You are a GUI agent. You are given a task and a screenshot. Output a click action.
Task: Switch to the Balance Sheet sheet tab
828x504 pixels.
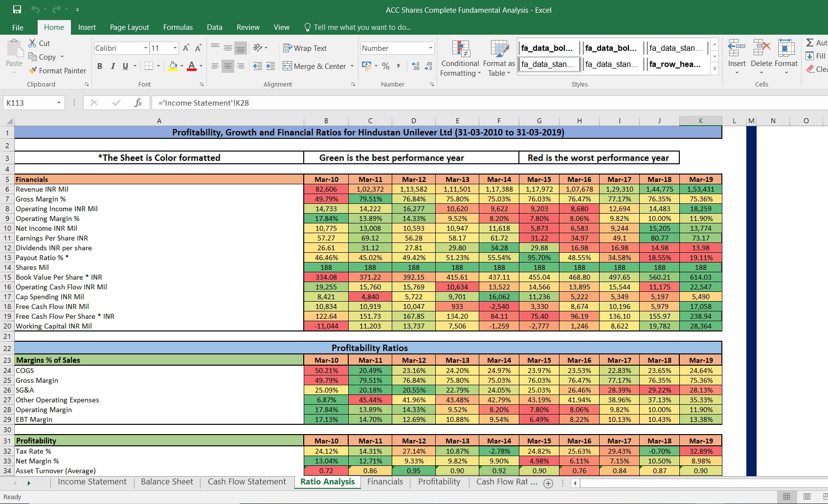[x=167, y=482]
